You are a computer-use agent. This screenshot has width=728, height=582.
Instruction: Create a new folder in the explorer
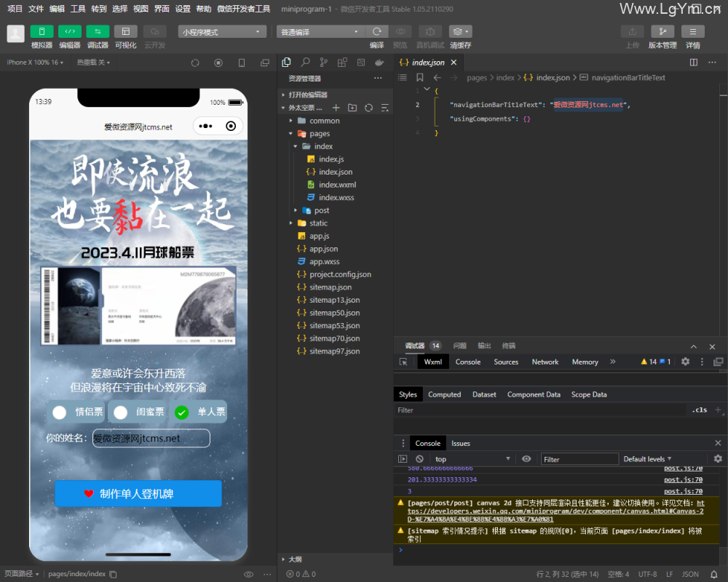[352, 108]
